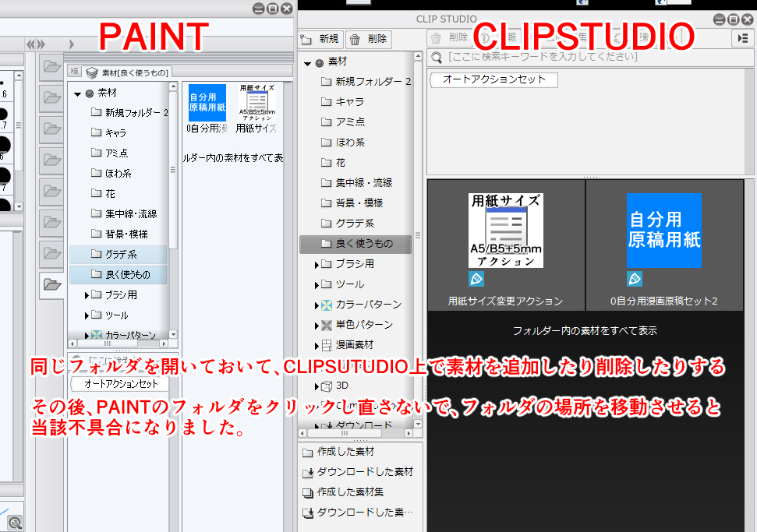
Task: Click the 新規 button in CLIP STUDIO
Action: [320, 39]
